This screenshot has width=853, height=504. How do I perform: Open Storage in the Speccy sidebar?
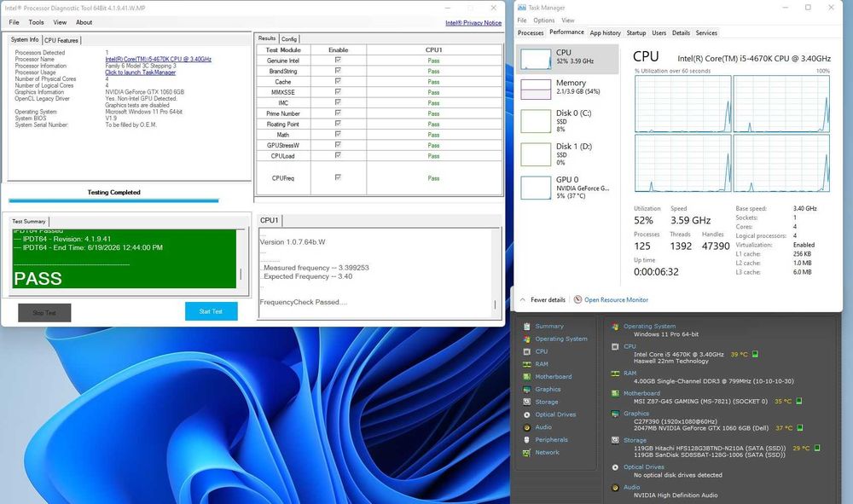tap(546, 402)
